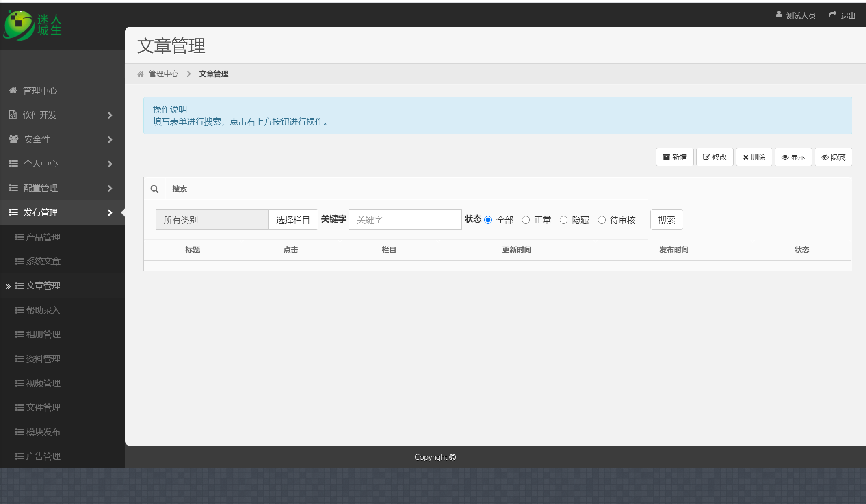This screenshot has width=866, height=504.
Task: Click the magnifier icon in the search panel
Action: (154, 189)
